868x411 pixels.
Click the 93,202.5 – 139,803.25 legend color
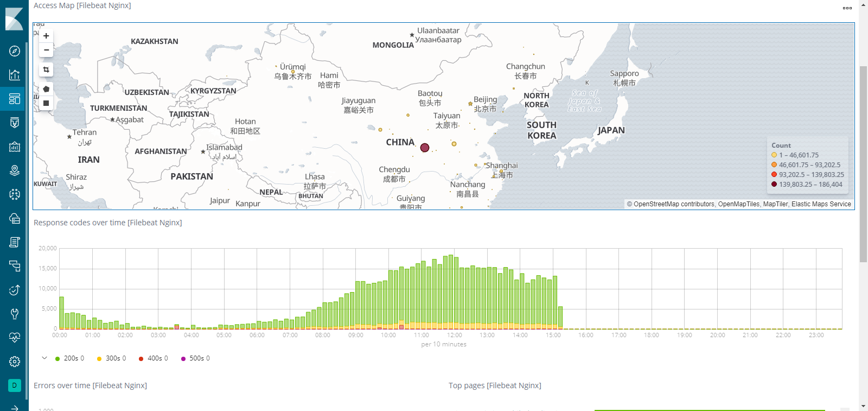tap(774, 174)
